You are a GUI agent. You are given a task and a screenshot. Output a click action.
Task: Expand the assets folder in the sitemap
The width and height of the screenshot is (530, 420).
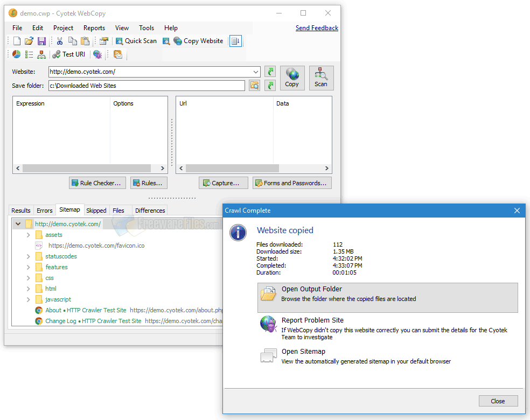(x=28, y=235)
